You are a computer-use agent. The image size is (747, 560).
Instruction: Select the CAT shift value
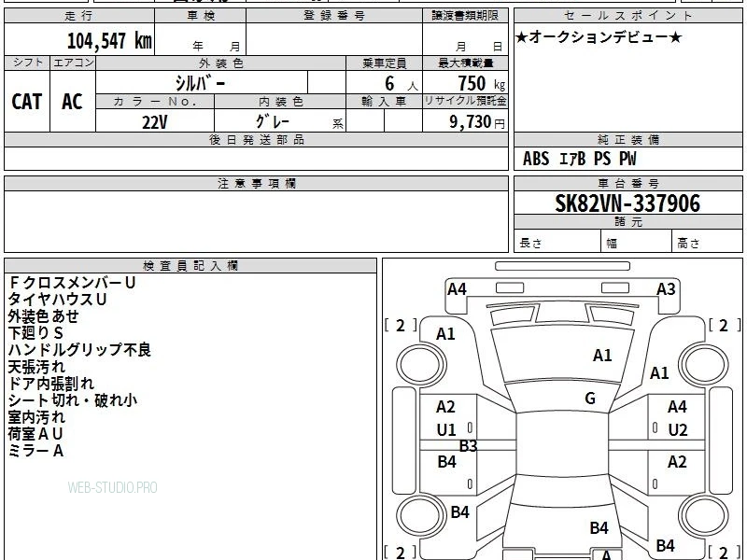[27, 102]
